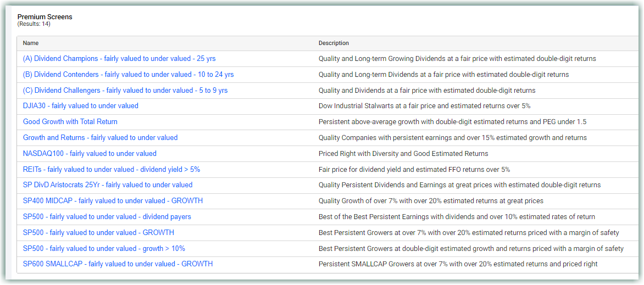This screenshot has width=644, height=285.
Task: Open SP500 growth > 10% screen
Action: click(x=104, y=248)
